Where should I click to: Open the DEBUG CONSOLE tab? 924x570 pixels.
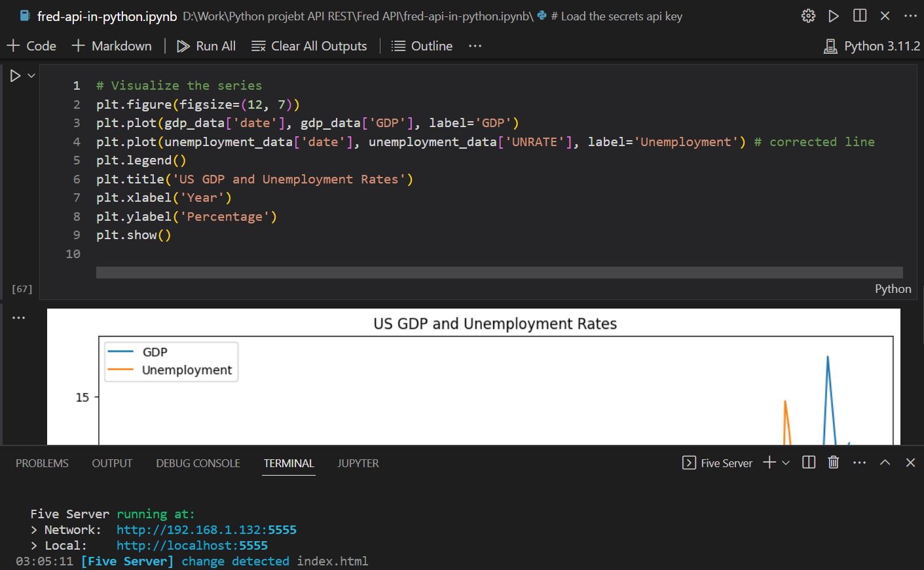pos(198,463)
